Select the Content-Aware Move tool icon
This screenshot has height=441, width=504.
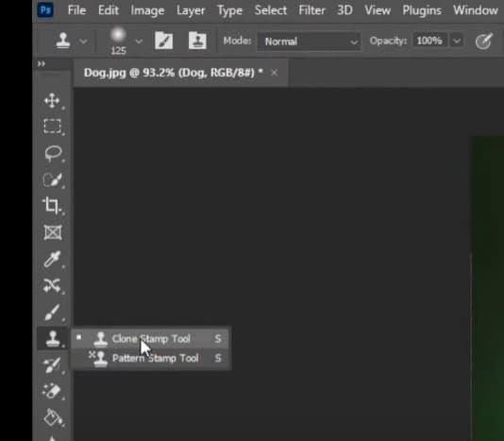(x=52, y=285)
